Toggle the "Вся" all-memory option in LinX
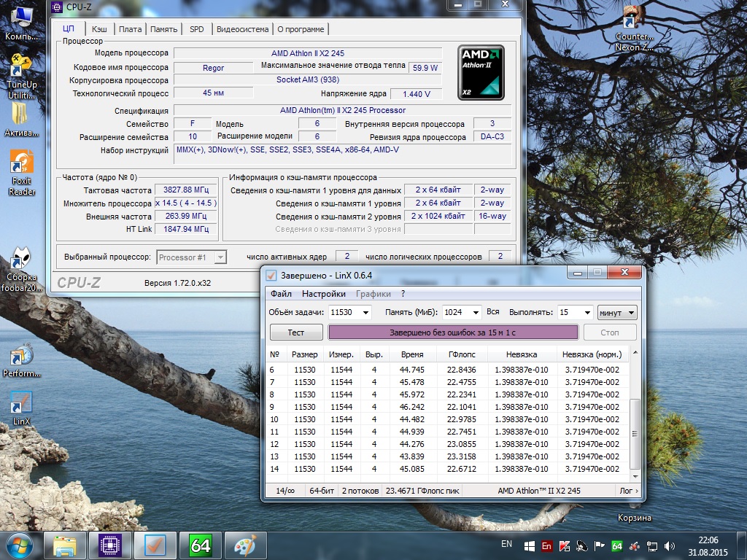This screenshot has height=560, width=747. click(493, 311)
